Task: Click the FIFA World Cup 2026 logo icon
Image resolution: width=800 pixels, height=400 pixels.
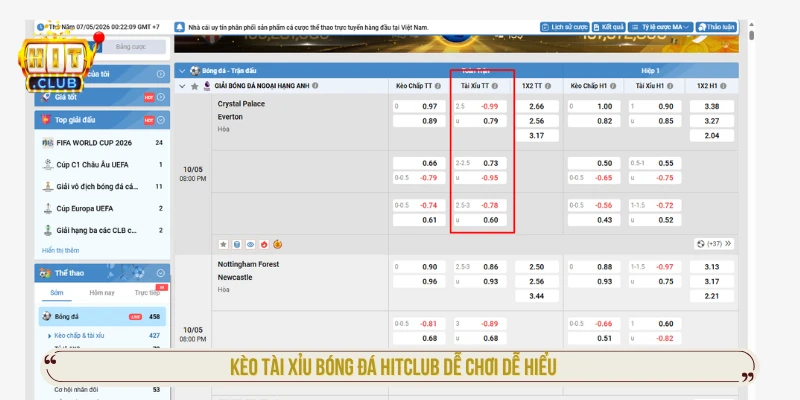Action: pyautogui.click(x=47, y=143)
